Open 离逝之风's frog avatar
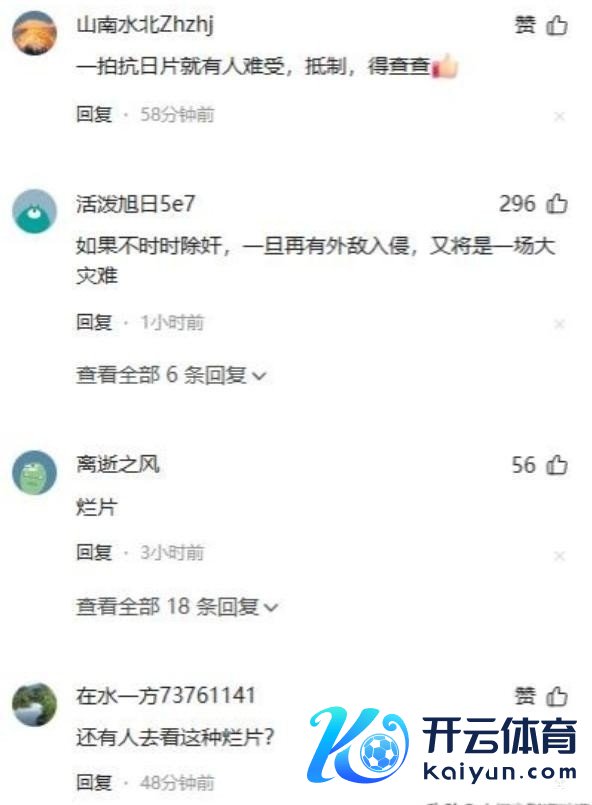This screenshot has width=592, height=805. tap(34, 472)
